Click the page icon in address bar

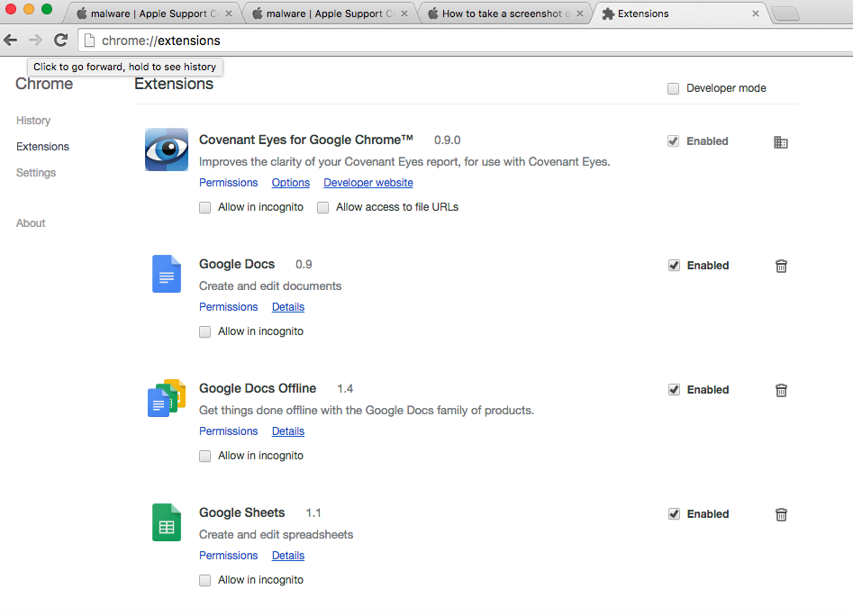pyautogui.click(x=90, y=41)
